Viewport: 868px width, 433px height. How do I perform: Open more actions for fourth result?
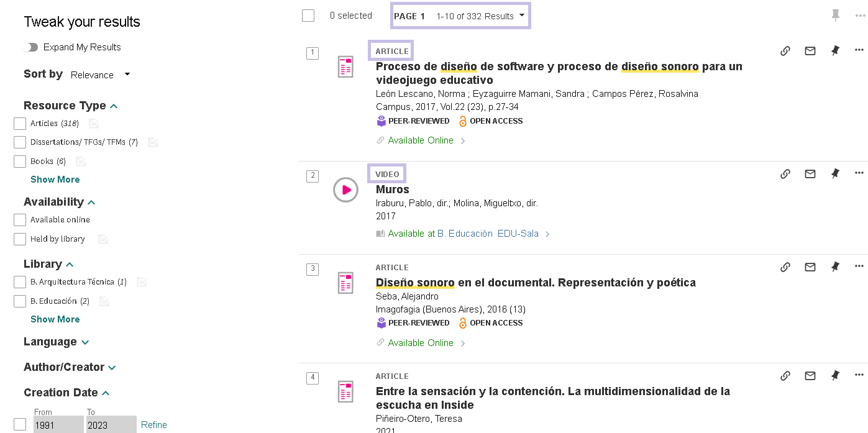tap(859, 375)
